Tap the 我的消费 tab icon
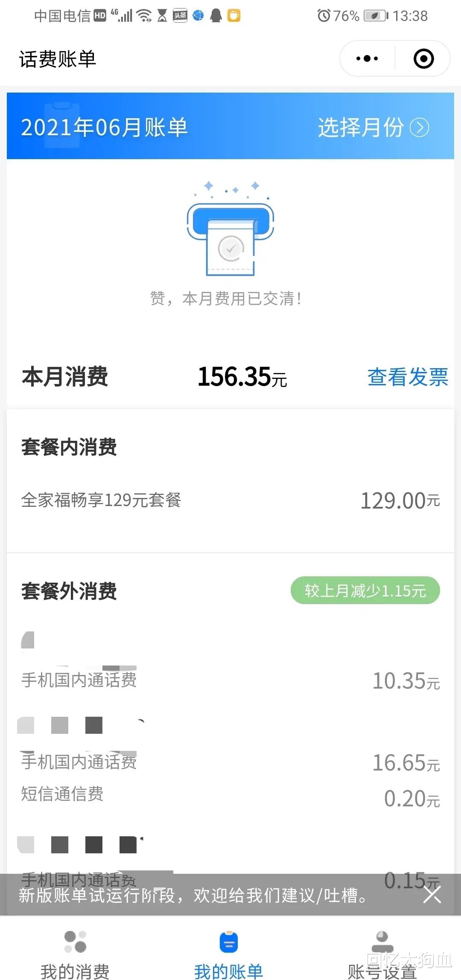This screenshot has width=461, height=980. click(x=75, y=942)
